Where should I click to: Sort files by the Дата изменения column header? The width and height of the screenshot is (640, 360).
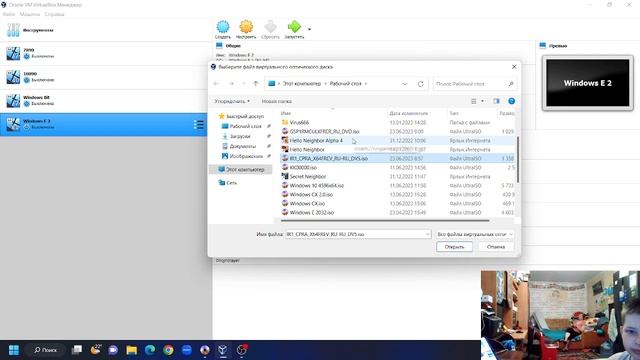click(409, 113)
